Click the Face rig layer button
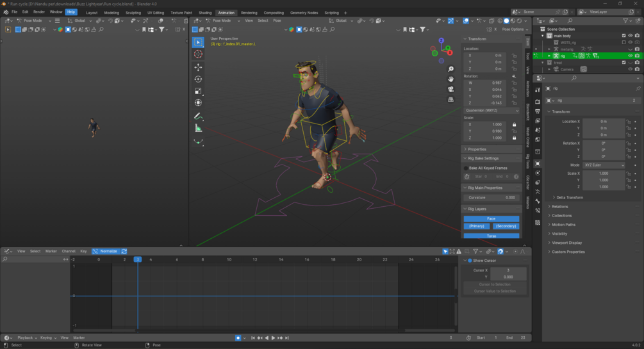 click(x=491, y=219)
